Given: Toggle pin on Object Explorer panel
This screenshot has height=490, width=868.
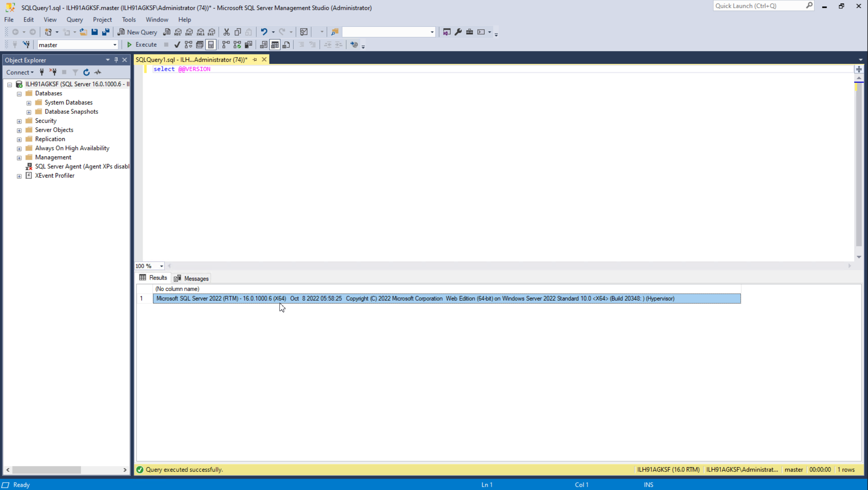Looking at the screenshot, I should click(116, 60).
